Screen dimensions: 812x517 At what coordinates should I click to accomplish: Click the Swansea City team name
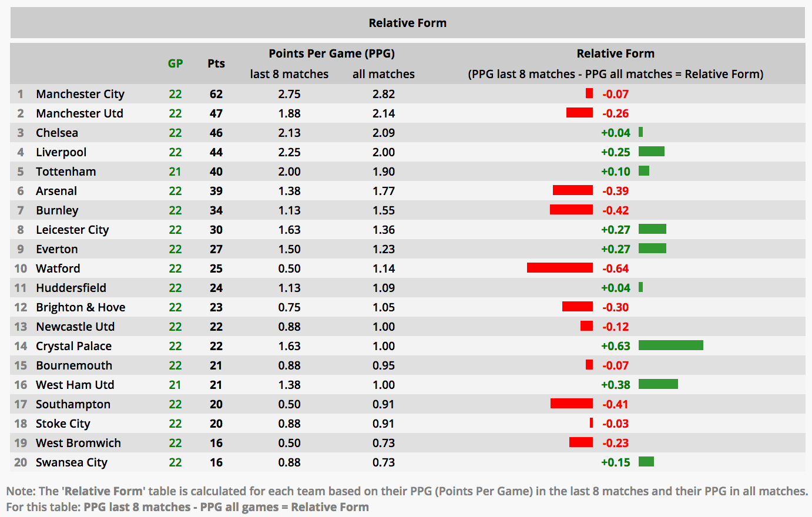[71, 462]
